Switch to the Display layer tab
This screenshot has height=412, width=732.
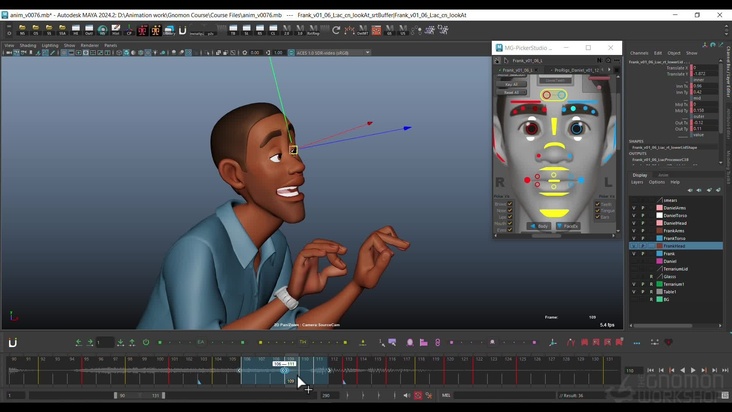coord(640,175)
